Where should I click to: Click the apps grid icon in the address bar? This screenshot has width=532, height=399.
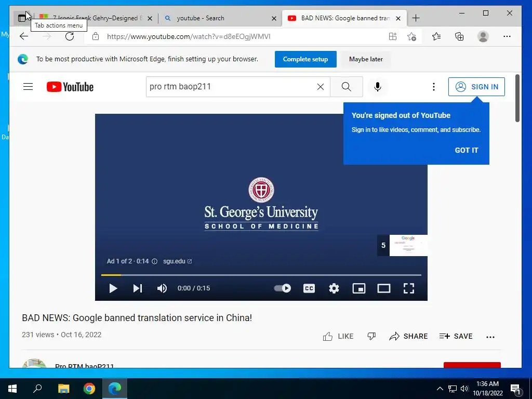point(393,36)
